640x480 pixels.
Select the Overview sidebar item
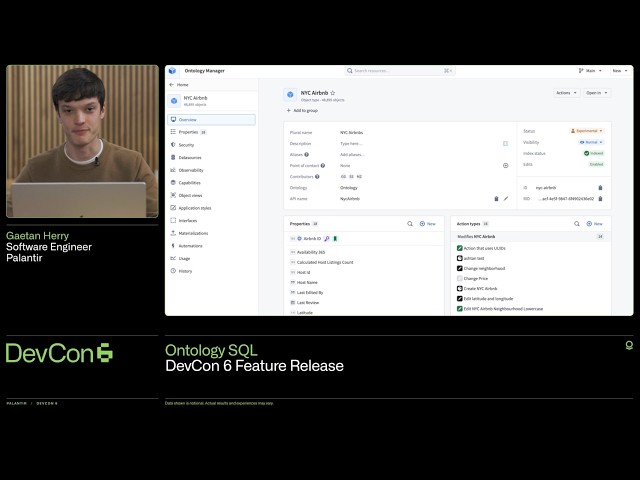coord(211,120)
